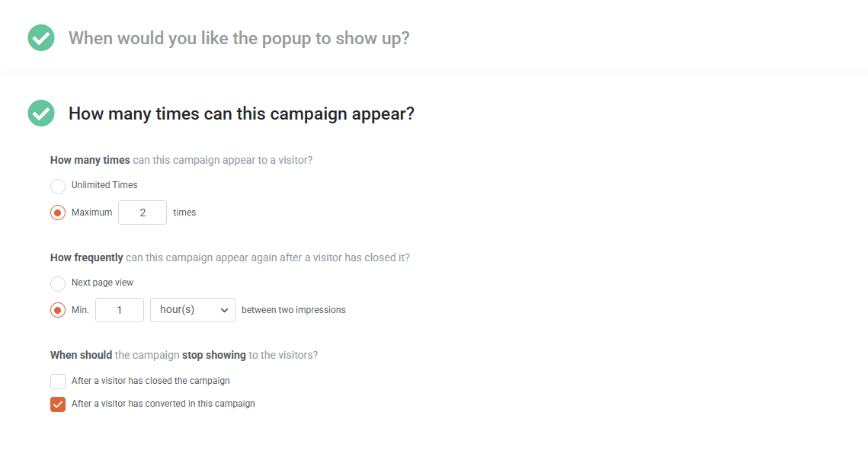Select the Maximum times radio option
Viewport: 868px width, 457px height.
[58, 213]
